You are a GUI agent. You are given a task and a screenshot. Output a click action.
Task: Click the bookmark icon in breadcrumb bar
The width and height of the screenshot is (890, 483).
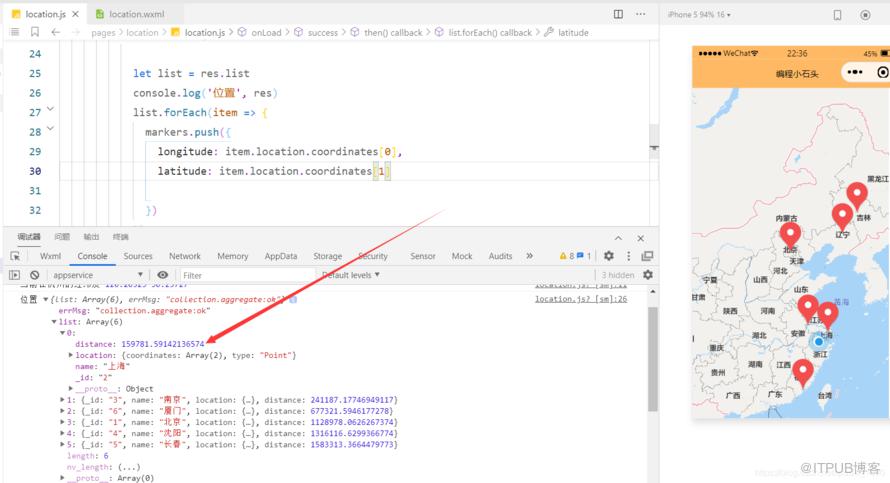35,32
